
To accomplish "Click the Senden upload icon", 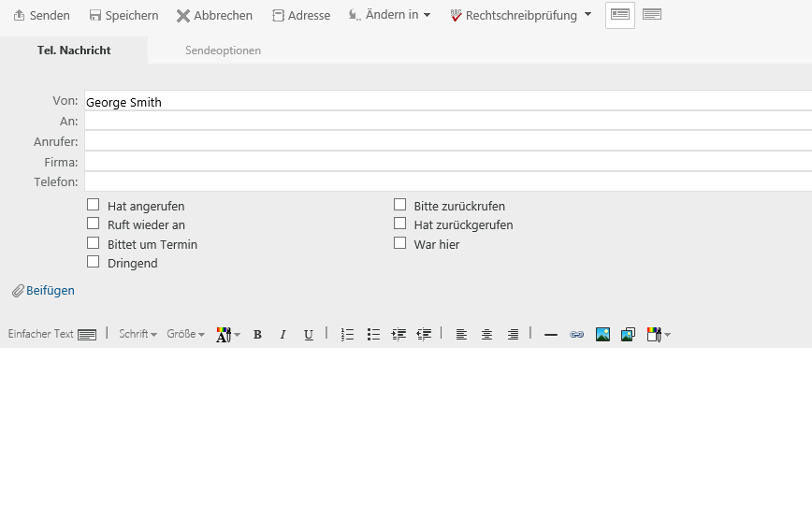I will click(19, 16).
